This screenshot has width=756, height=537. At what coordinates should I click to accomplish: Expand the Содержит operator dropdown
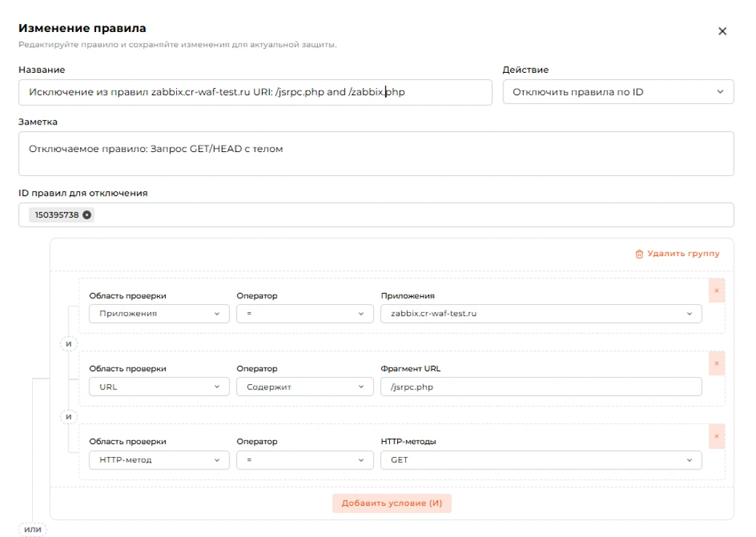click(x=305, y=386)
